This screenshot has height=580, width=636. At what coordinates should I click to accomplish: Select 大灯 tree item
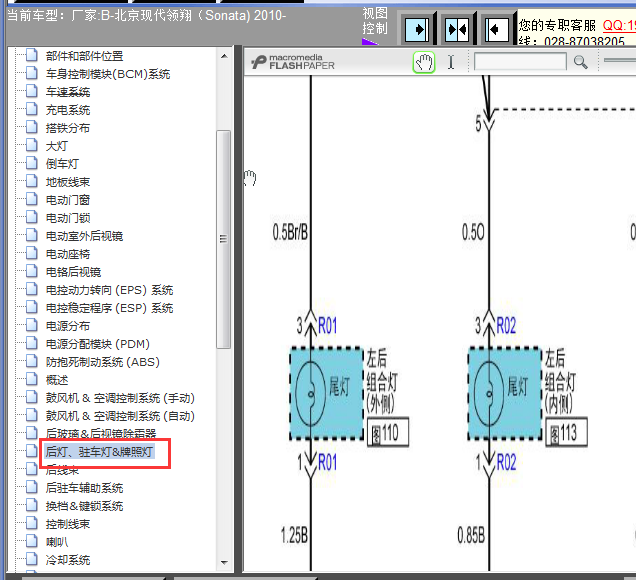point(57,146)
